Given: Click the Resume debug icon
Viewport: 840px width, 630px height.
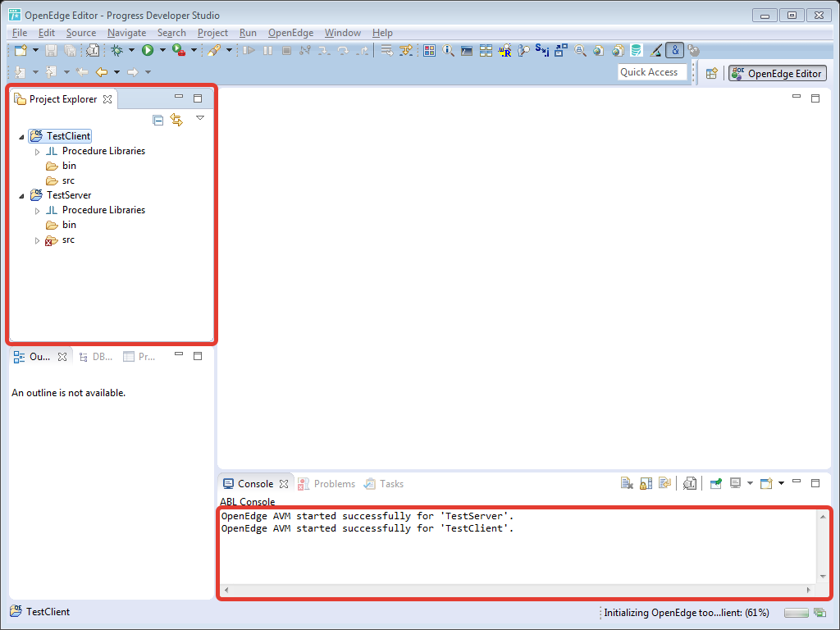Looking at the screenshot, I should pyautogui.click(x=249, y=50).
